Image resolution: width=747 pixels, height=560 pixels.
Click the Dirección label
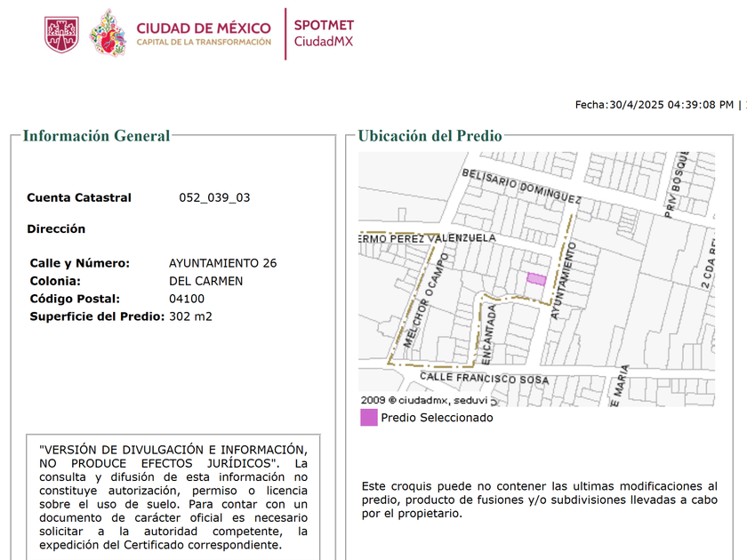click(x=56, y=229)
